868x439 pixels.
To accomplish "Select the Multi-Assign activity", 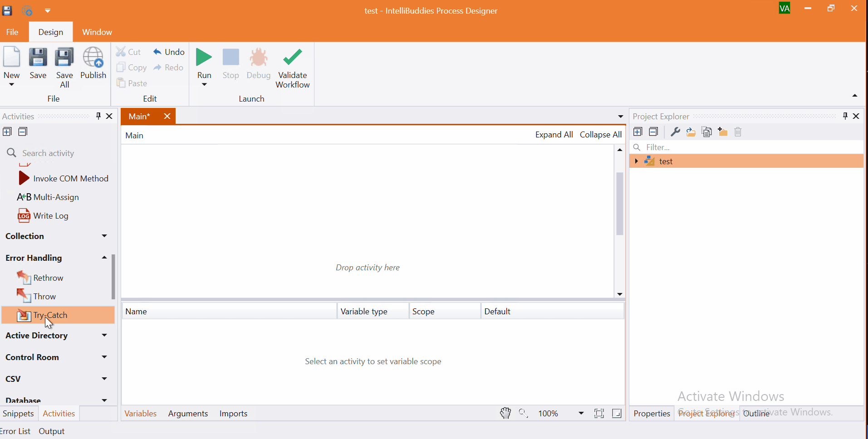I will (x=48, y=197).
